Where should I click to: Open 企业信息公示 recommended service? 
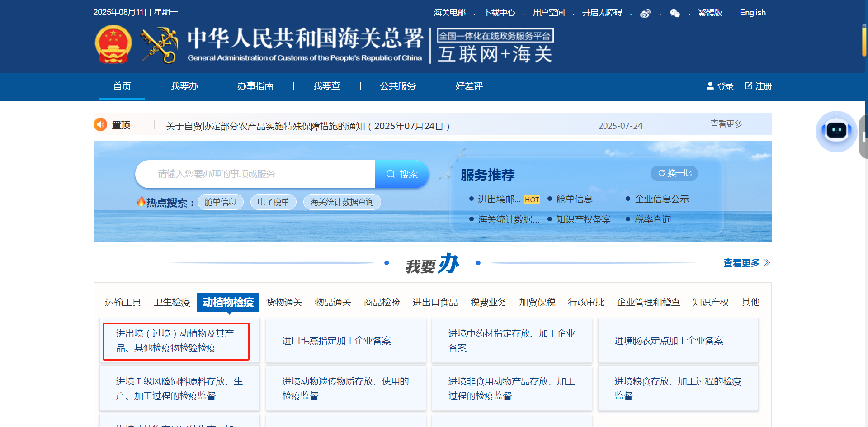[662, 199]
